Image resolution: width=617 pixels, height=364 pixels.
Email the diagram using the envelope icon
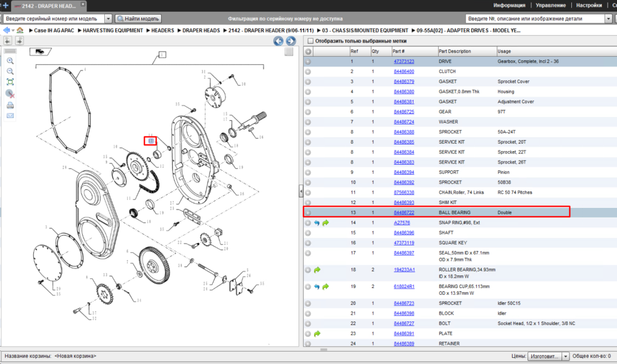coord(10,116)
